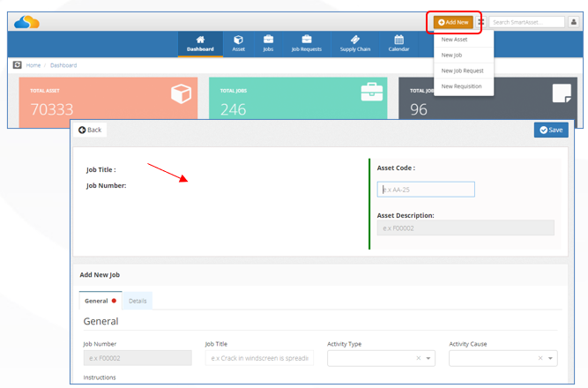Open the Asset nav tab
This screenshot has width=588, height=388.
coord(238,44)
